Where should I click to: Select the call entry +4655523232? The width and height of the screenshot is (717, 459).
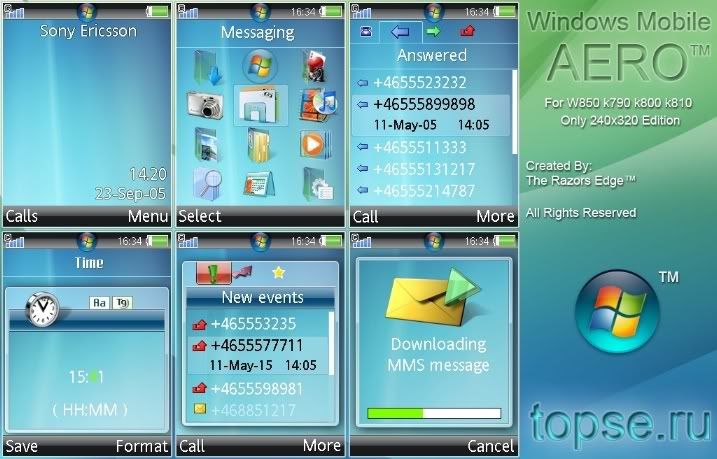click(430, 83)
